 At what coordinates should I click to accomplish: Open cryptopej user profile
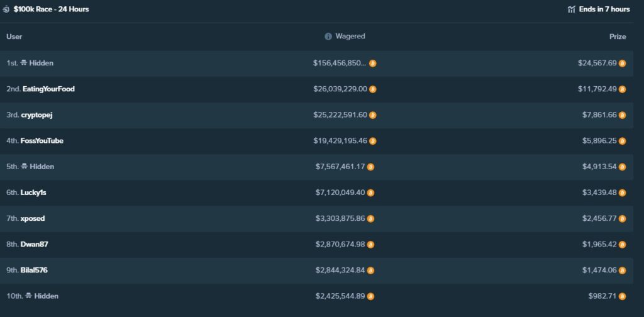click(x=36, y=115)
